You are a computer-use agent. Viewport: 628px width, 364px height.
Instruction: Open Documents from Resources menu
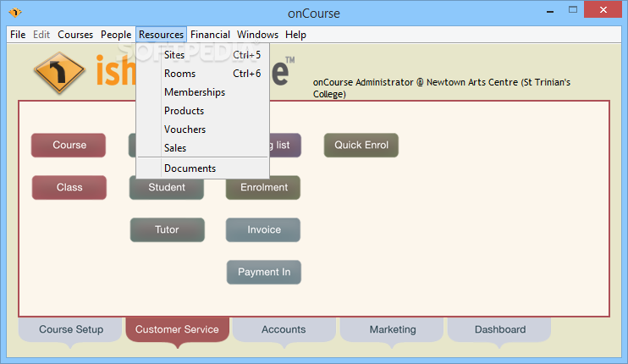coord(202,168)
